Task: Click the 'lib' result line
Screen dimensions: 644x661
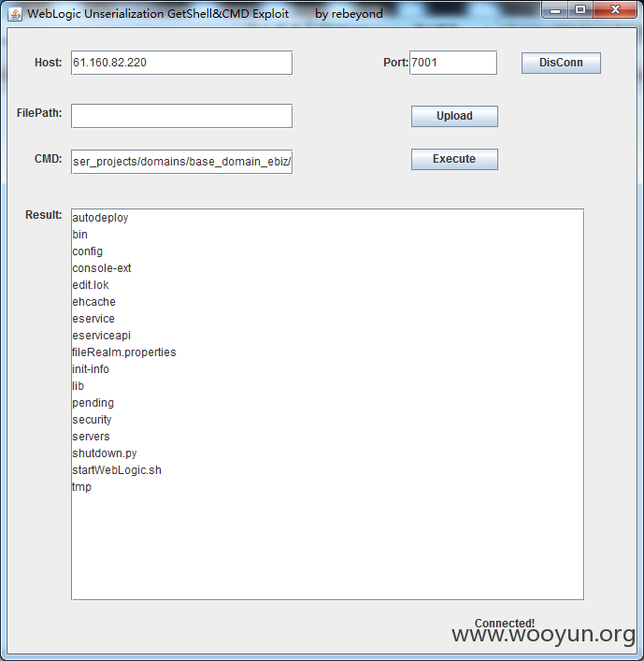Action: 78,386
